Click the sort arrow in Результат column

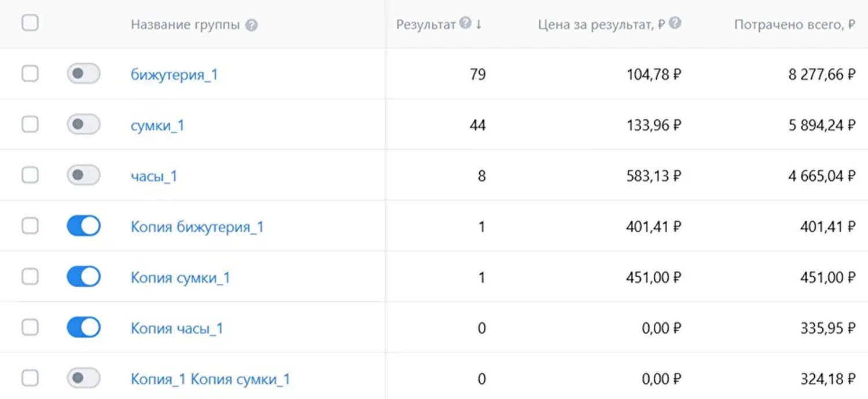[479, 25]
